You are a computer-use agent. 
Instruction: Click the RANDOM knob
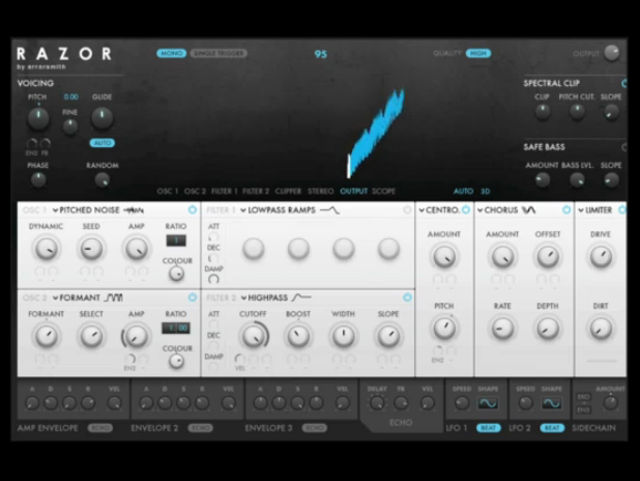point(102,180)
